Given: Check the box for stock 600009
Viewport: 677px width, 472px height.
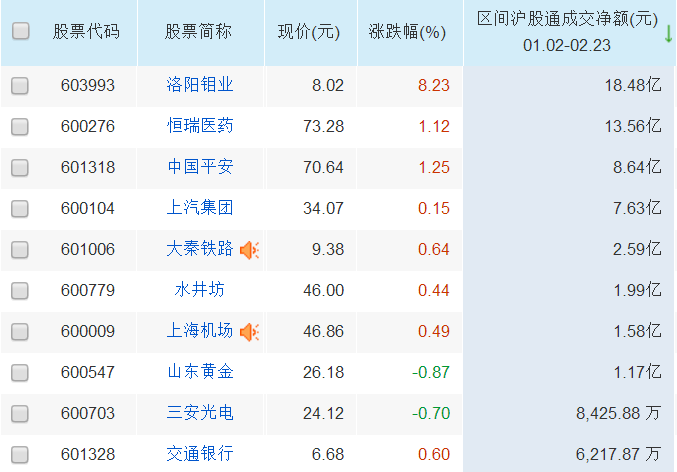Looking at the screenshot, I should pos(20,332).
